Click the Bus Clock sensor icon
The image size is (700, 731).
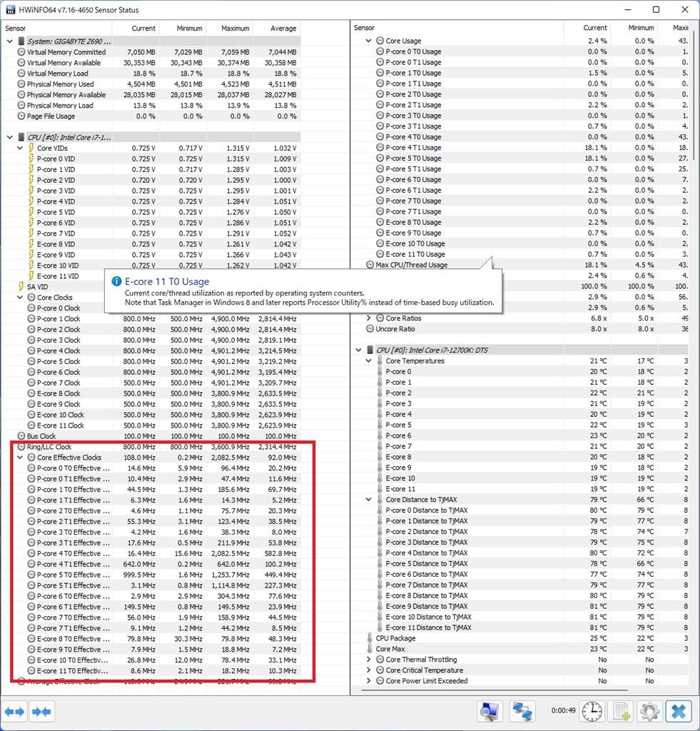[21, 436]
